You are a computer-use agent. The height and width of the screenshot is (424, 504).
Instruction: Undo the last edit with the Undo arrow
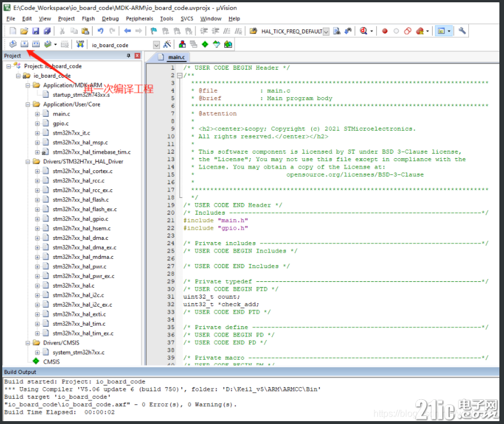(101, 31)
